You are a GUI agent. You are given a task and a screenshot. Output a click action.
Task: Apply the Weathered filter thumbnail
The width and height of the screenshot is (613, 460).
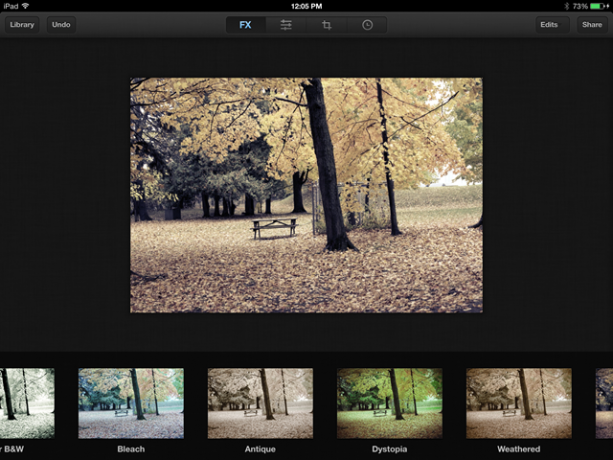pyautogui.click(x=519, y=403)
